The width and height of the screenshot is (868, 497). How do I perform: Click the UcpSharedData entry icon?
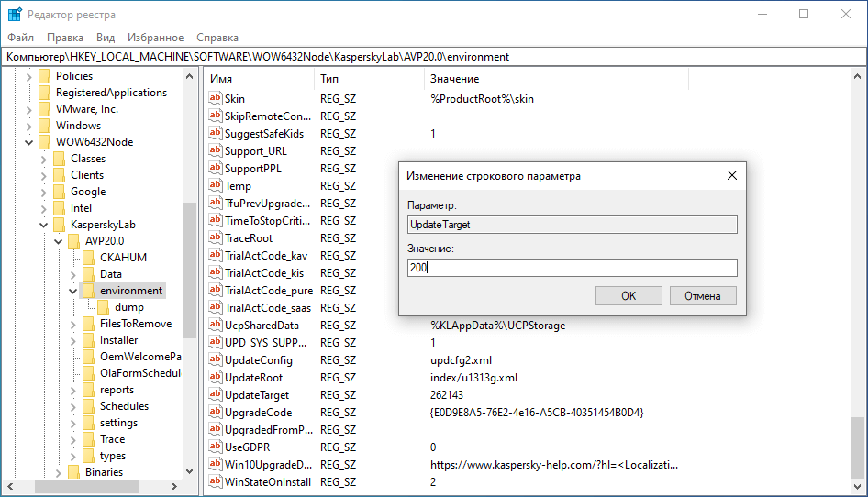216,325
